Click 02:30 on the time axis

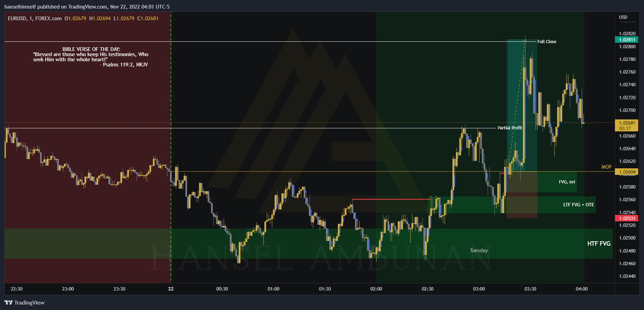pos(428,289)
